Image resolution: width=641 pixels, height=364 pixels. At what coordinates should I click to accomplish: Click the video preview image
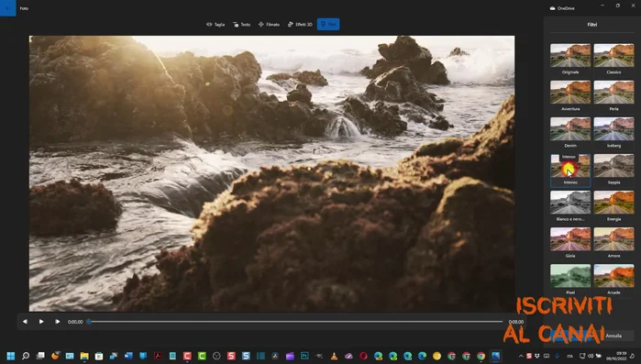pyautogui.click(x=271, y=173)
